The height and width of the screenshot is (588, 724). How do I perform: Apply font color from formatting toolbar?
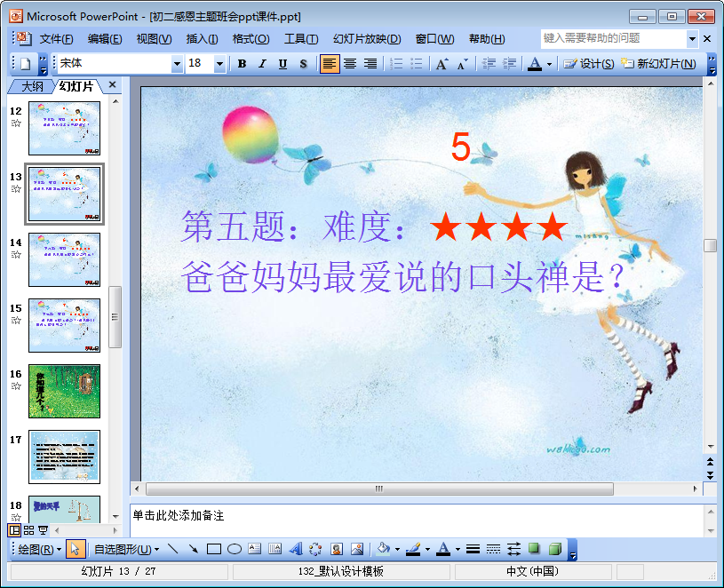click(535, 64)
